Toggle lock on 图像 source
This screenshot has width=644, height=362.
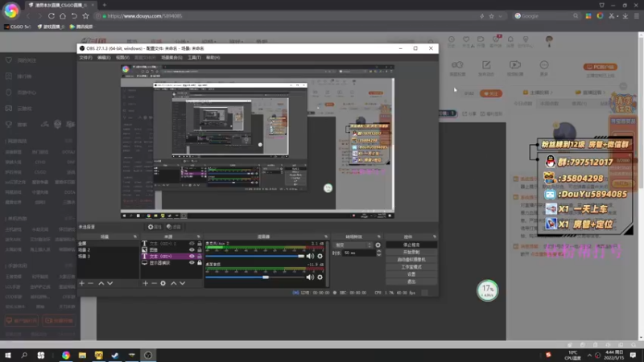tap(199, 249)
